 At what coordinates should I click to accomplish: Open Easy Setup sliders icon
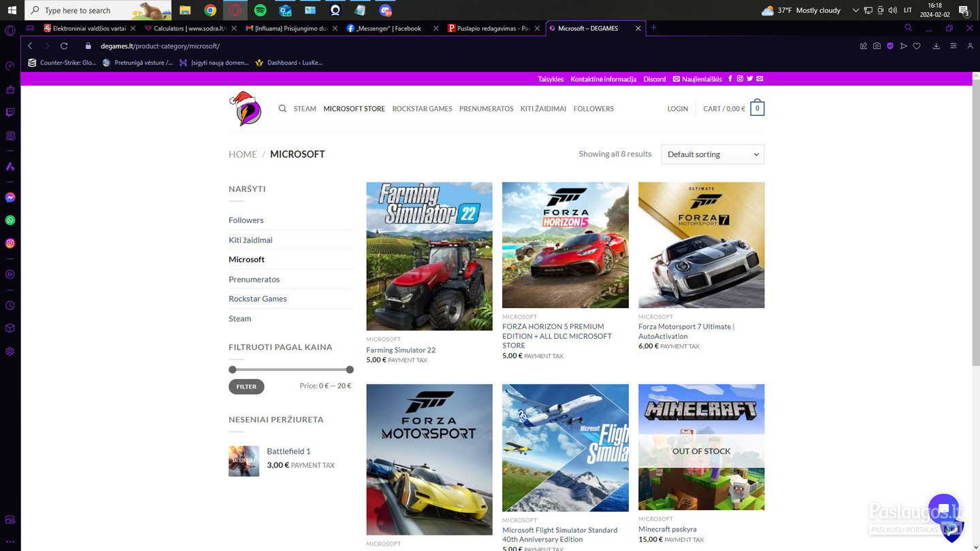(x=953, y=46)
